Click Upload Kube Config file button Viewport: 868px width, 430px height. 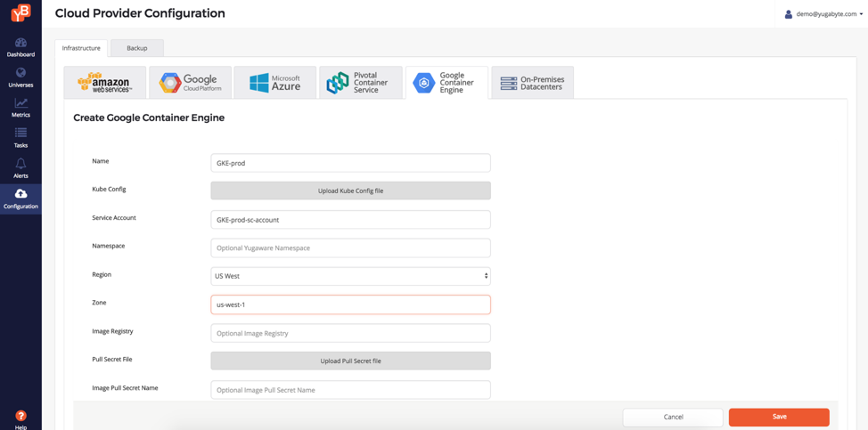click(350, 191)
